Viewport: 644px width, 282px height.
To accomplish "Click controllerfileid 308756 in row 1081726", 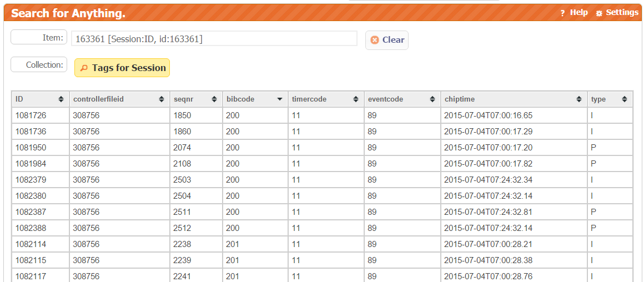I will [x=86, y=115].
